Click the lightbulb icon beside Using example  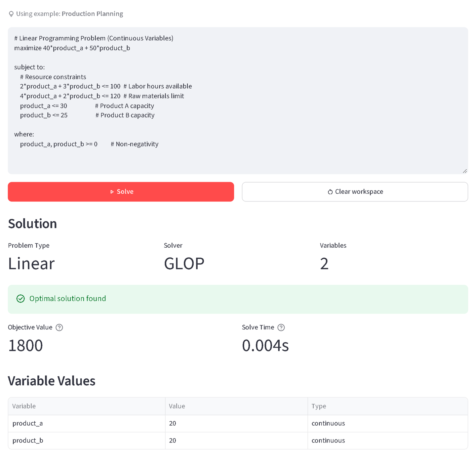(11, 14)
